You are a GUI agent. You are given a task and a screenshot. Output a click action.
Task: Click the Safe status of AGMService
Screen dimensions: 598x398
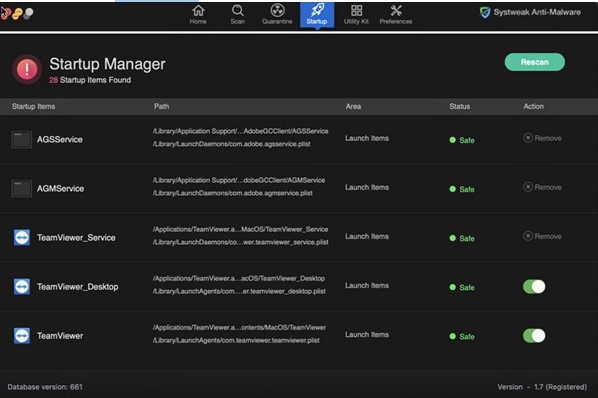(462, 189)
